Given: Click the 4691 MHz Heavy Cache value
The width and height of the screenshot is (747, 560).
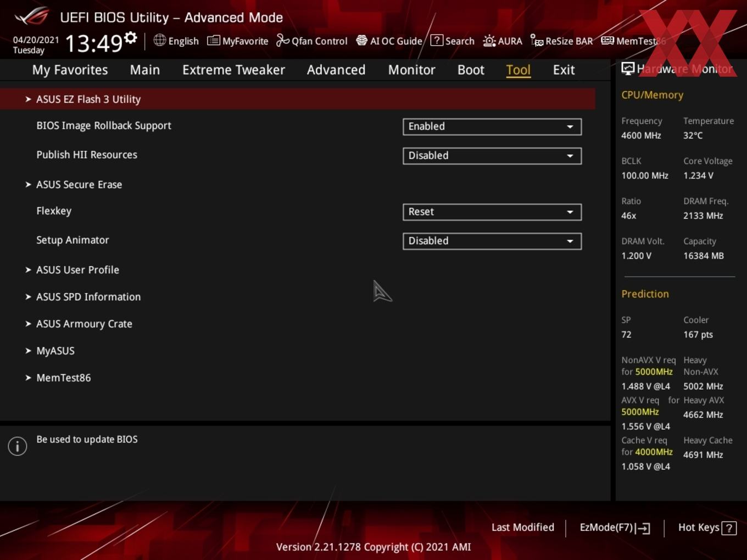Looking at the screenshot, I should pos(703,455).
